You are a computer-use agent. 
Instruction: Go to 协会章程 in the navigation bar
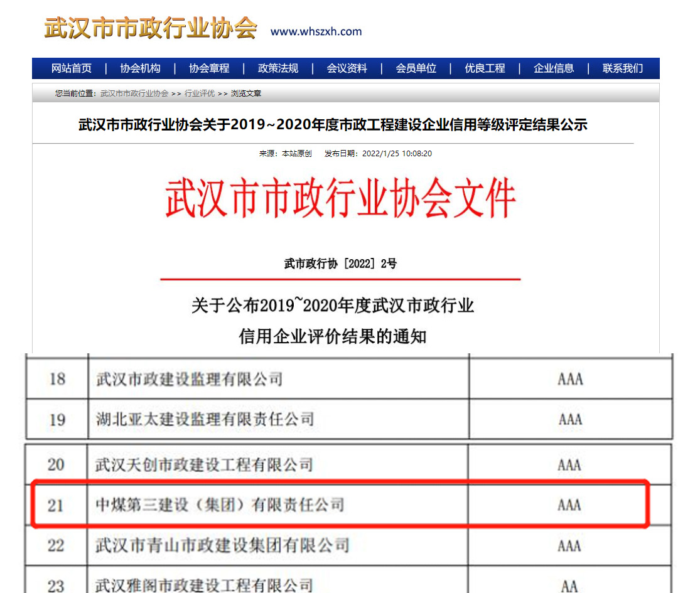pyautogui.click(x=209, y=68)
